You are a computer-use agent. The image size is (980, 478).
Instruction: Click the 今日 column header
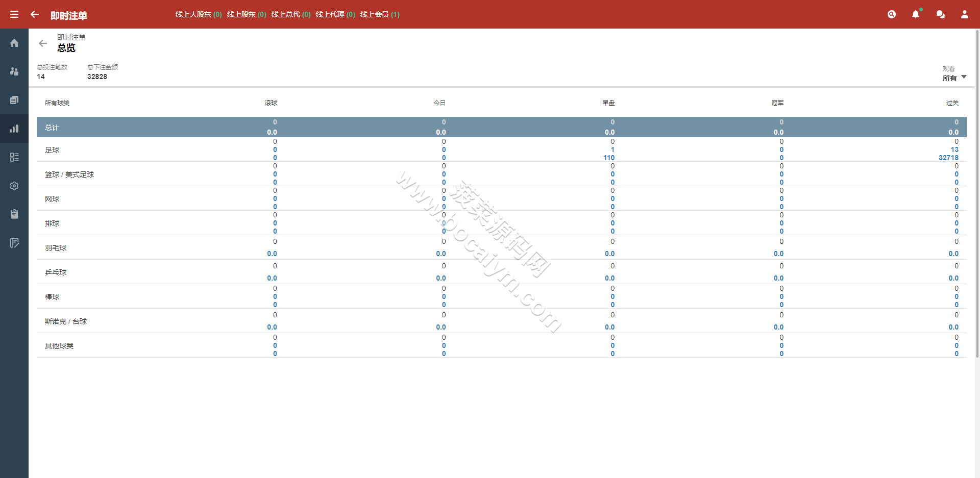pyautogui.click(x=439, y=103)
